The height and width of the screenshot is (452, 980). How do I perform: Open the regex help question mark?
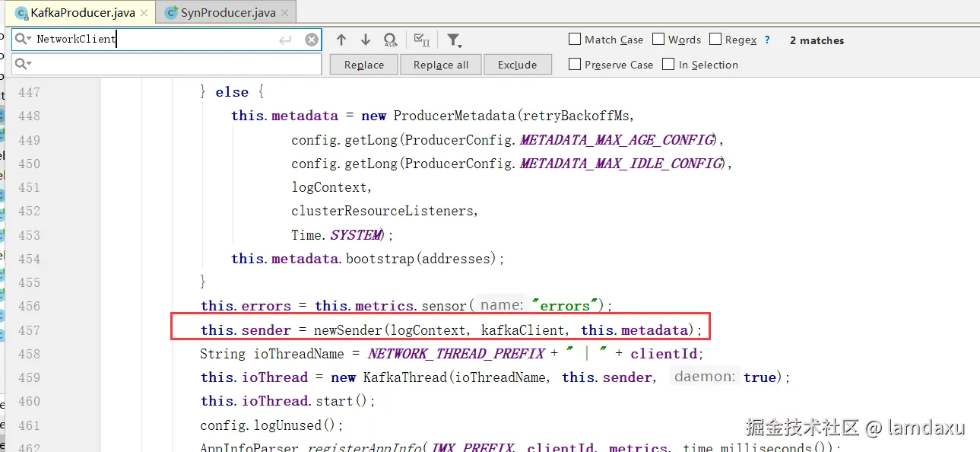(767, 40)
